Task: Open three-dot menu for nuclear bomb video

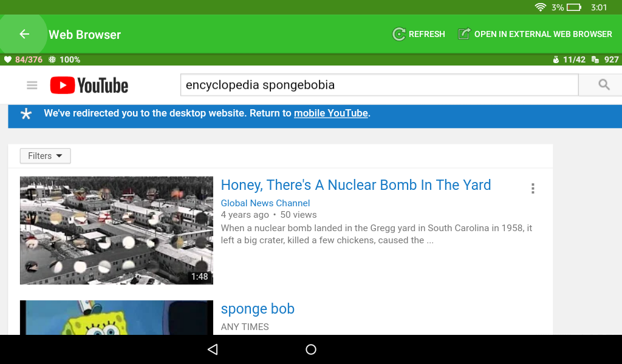Action: [533, 188]
